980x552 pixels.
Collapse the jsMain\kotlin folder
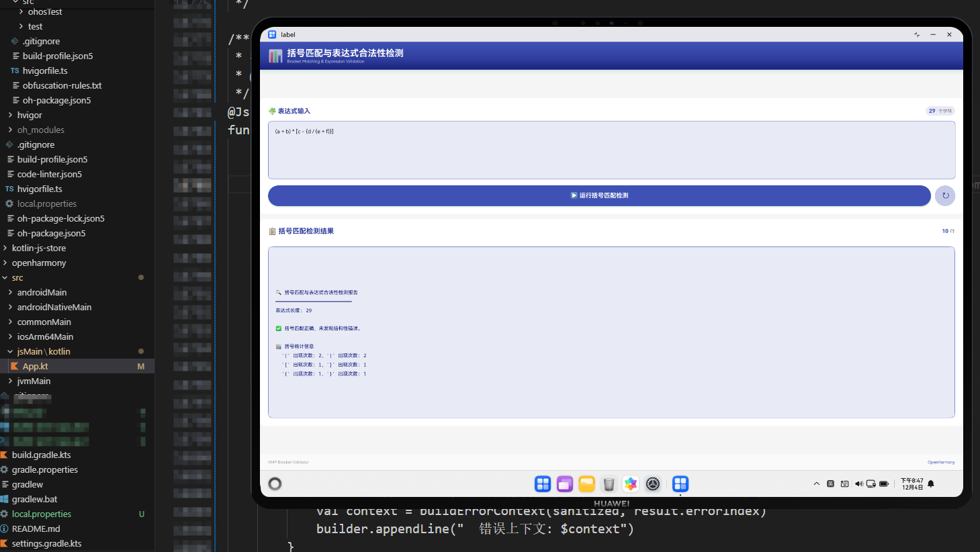coord(44,351)
